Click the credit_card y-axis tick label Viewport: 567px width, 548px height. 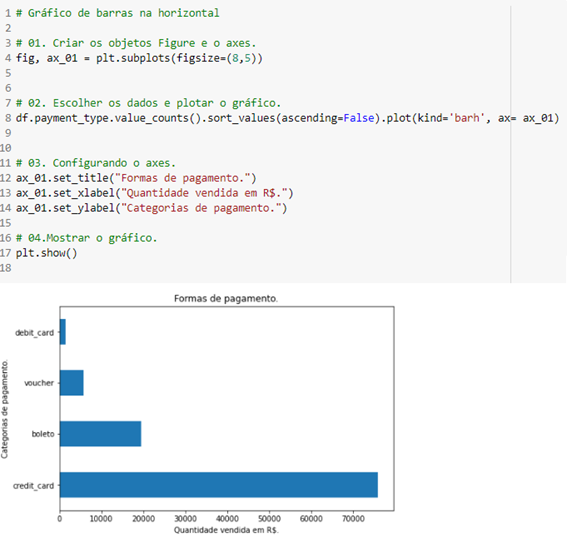tap(33, 485)
